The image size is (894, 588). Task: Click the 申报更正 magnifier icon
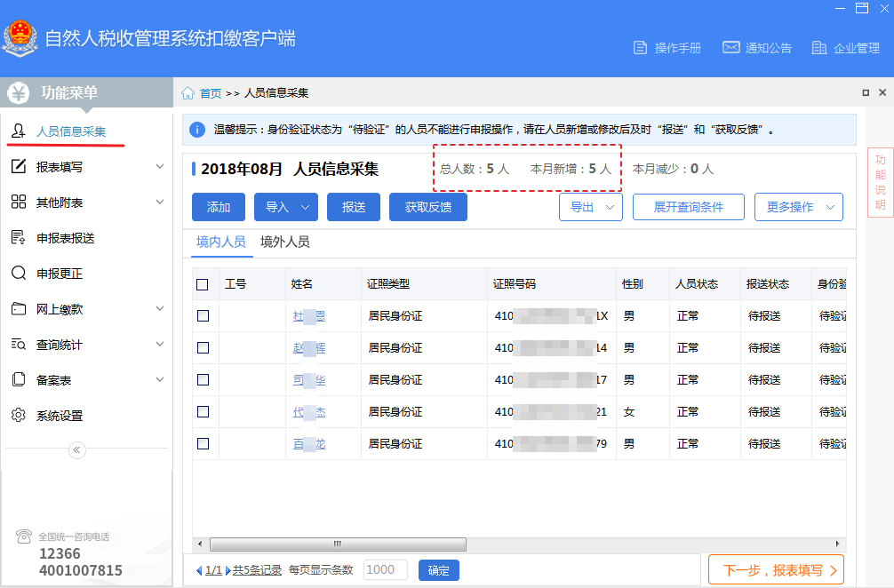pos(19,273)
